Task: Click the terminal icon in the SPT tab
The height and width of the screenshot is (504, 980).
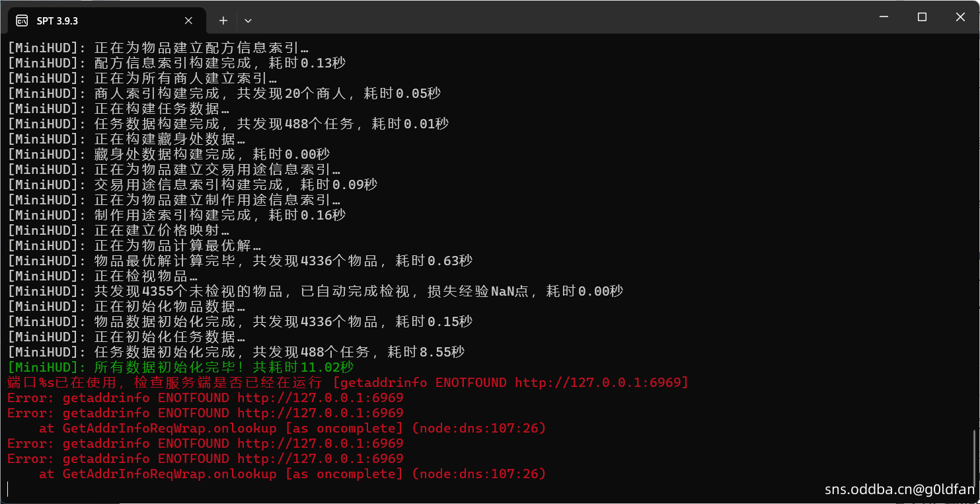Action: click(22, 21)
